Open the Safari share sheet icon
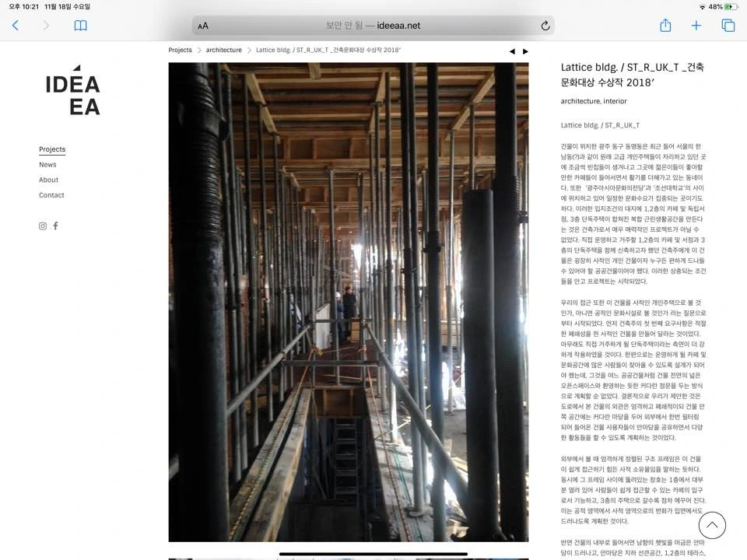This screenshot has height=560, width=747. click(x=665, y=25)
